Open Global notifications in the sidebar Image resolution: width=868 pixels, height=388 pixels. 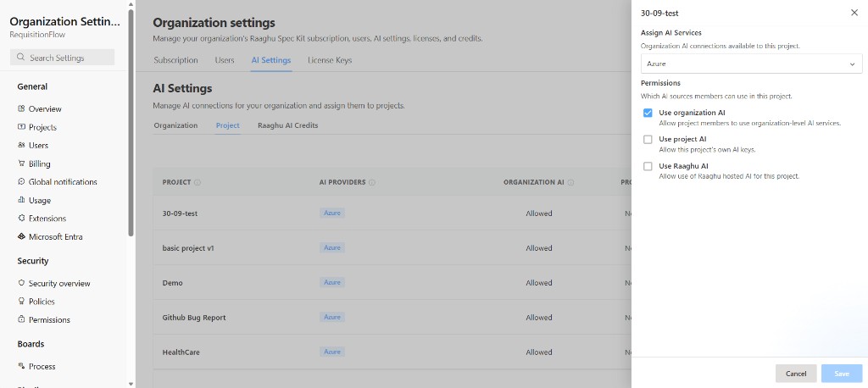pyautogui.click(x=63, y=182)
